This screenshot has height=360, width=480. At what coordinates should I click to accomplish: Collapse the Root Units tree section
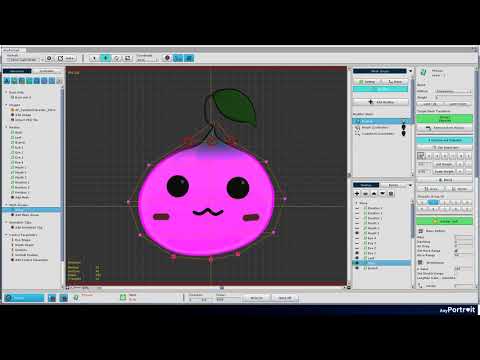pyautogui.click(x=6, y=92)
